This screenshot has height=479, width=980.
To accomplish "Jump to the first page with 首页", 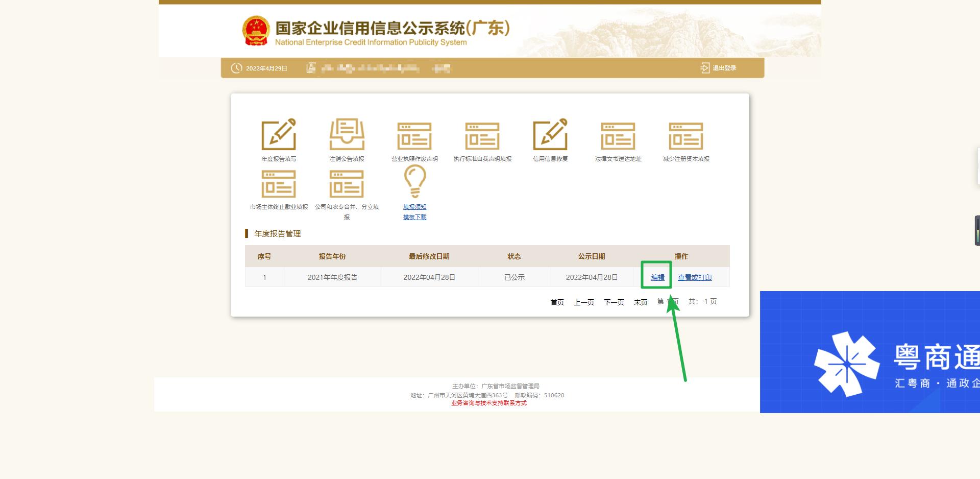I will [556, 302].
